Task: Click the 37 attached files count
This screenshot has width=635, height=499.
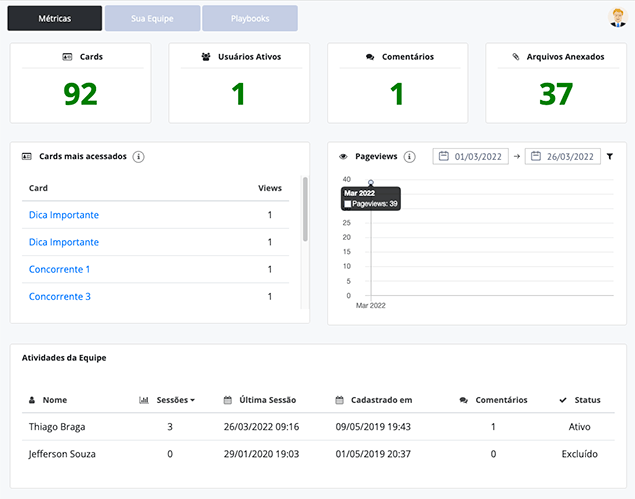Action: coord(556,94)
